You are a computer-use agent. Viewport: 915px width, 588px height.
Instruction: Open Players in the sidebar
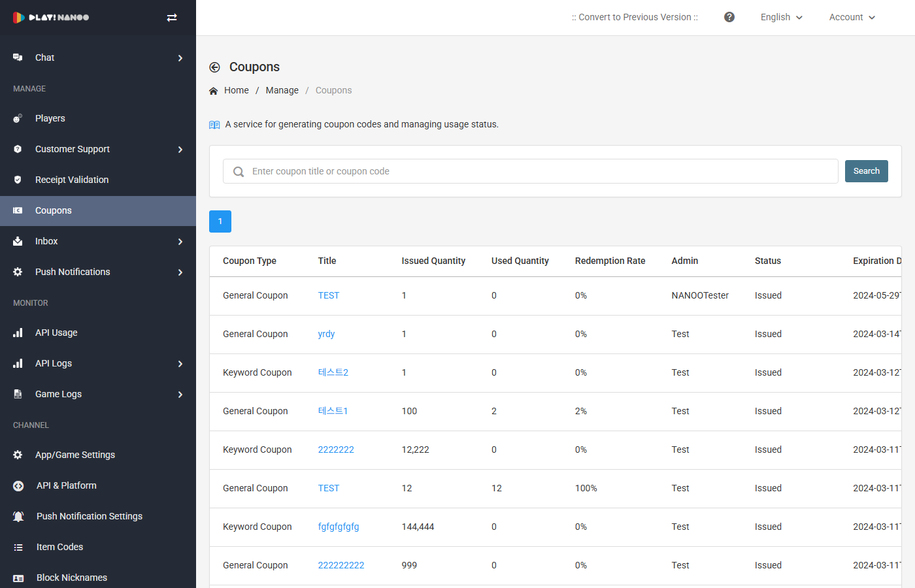click(x=98, y=118)
